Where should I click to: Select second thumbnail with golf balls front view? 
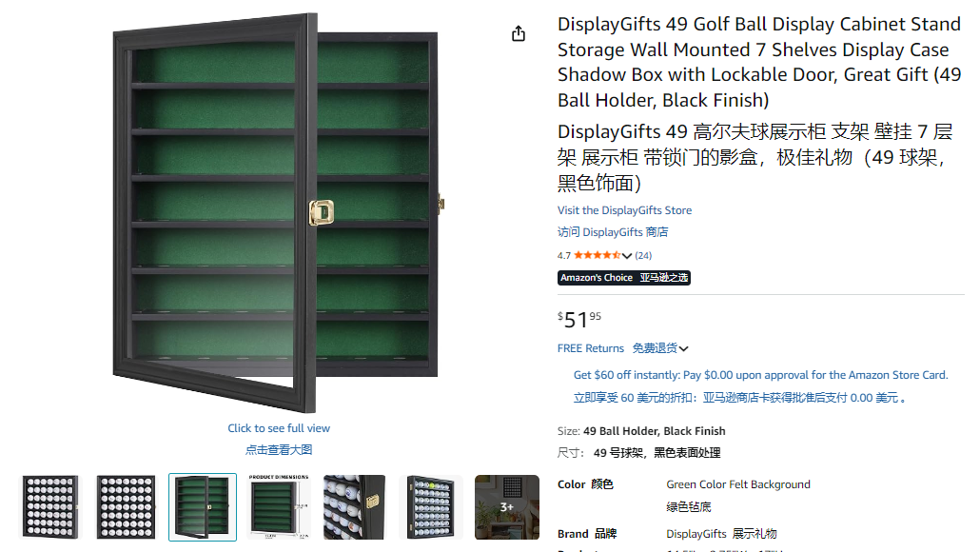[127, 507]
